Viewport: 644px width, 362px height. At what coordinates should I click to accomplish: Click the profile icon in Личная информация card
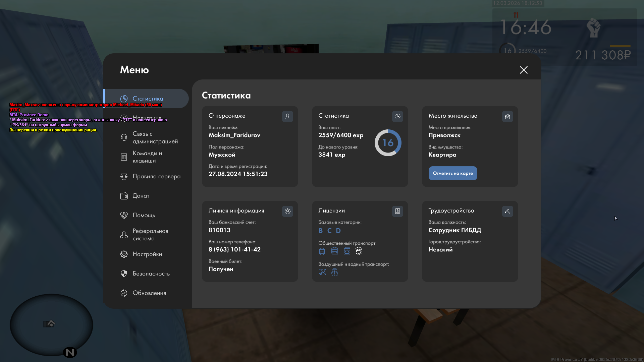(287, 212)
